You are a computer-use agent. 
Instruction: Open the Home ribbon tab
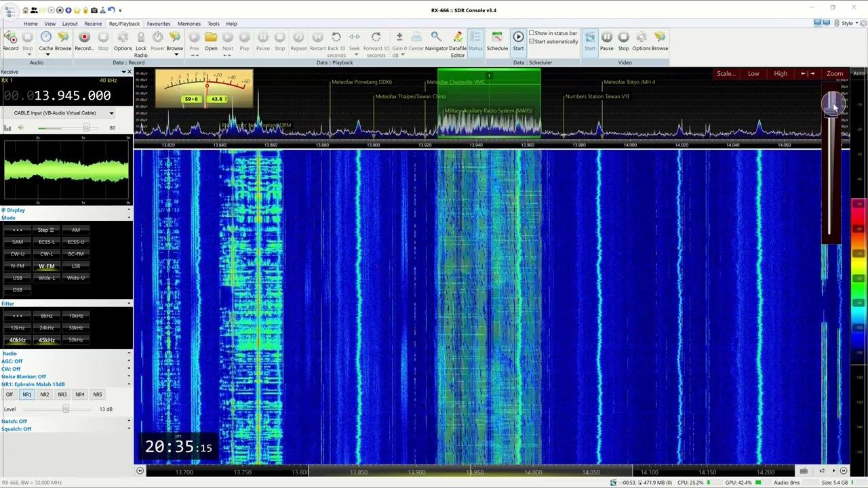click(31, 24)
